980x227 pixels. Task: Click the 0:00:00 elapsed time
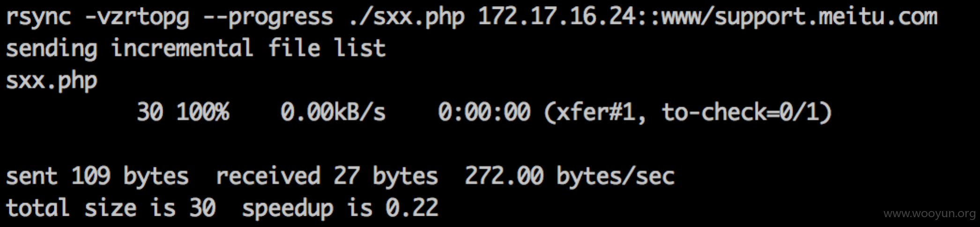pos(484,113)
